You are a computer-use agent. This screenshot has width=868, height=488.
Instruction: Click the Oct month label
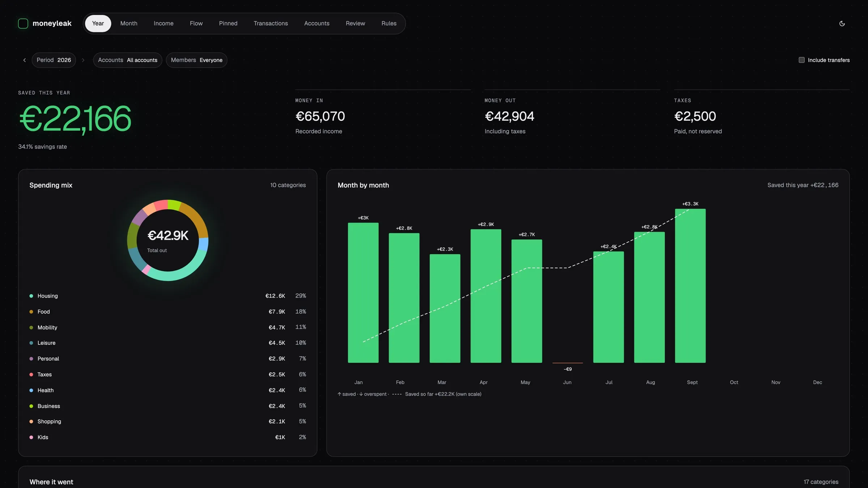[734, 382]
